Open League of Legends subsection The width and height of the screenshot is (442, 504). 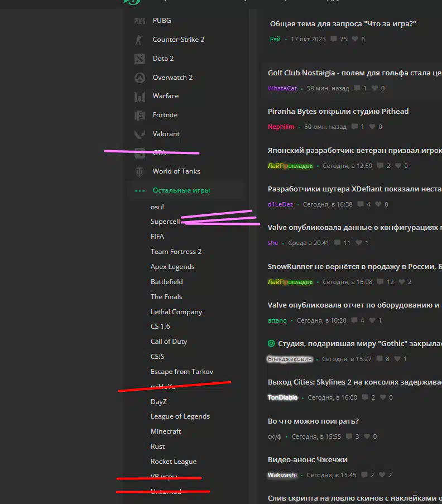[180, 416]
